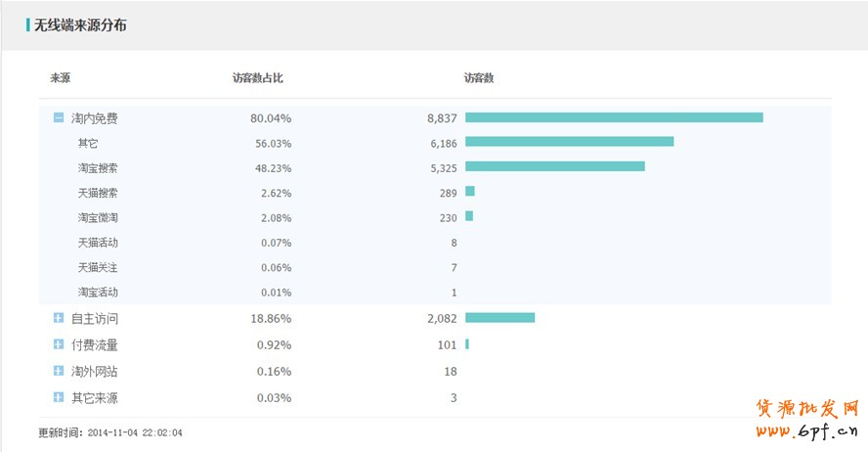Click the 淘宝活动 row label
Viewport: 868px width, 452px height.
pos(98,293)
